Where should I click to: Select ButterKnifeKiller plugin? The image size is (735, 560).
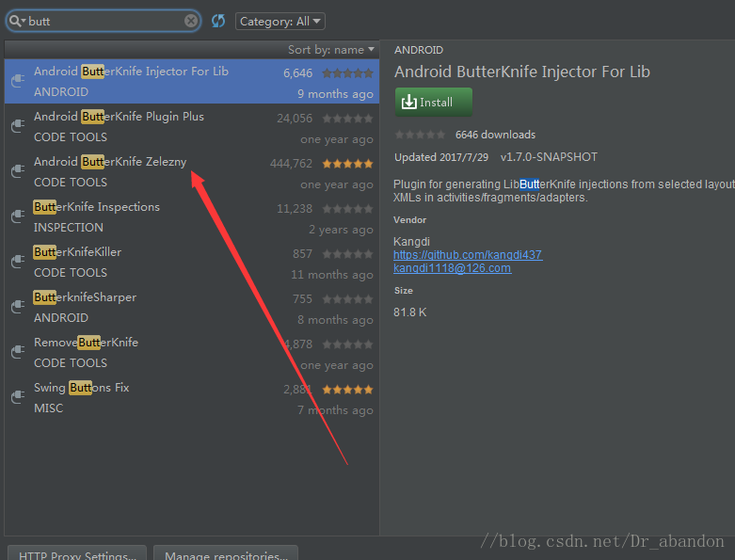point(192,263)
